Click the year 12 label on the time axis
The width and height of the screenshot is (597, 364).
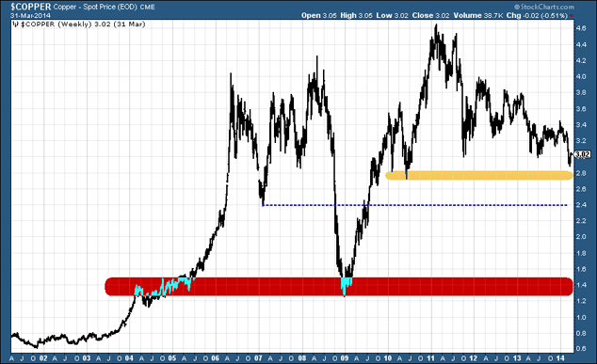[x=474, y=358]
